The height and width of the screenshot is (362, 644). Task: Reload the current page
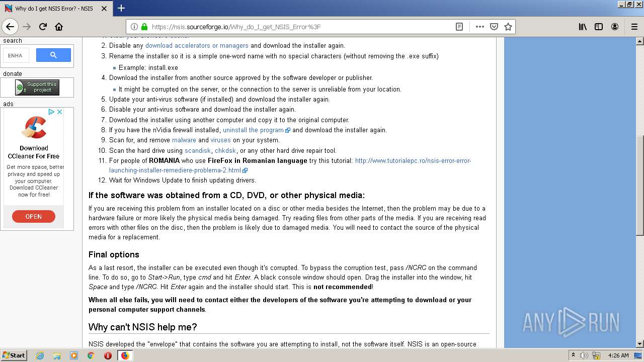tap(43, 27)
